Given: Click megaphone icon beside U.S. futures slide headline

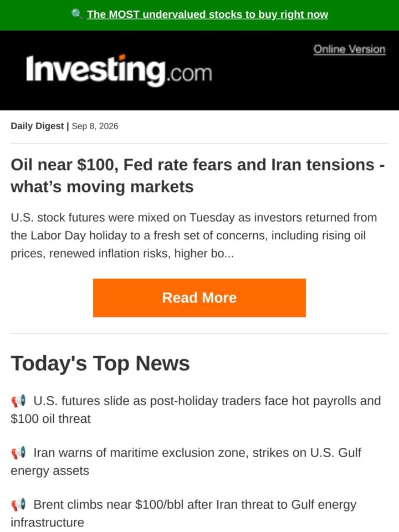Looking at the screenshot, I should click(x=18, y=401).
